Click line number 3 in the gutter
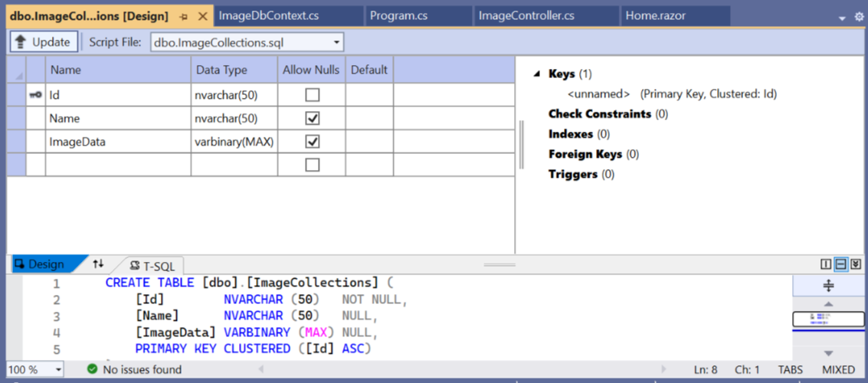868x383 pixels. click(56, 317)
